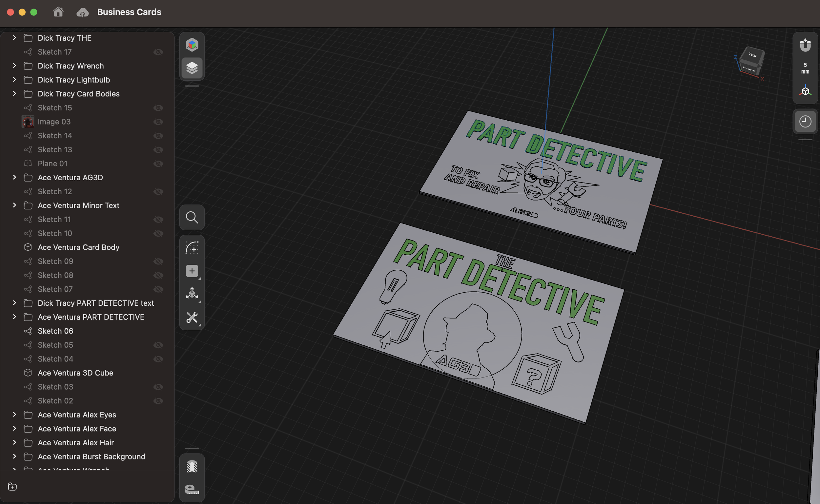Select Ace Ventura Card Body item
The image size is (820, 504).
click(x=78, y=247)
